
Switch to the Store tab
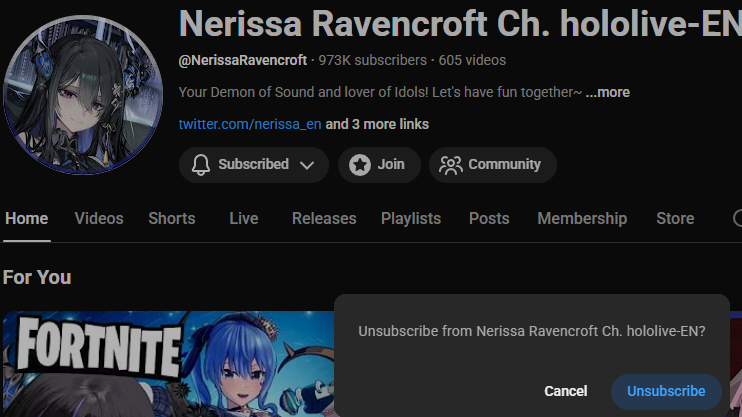[675, 219]
